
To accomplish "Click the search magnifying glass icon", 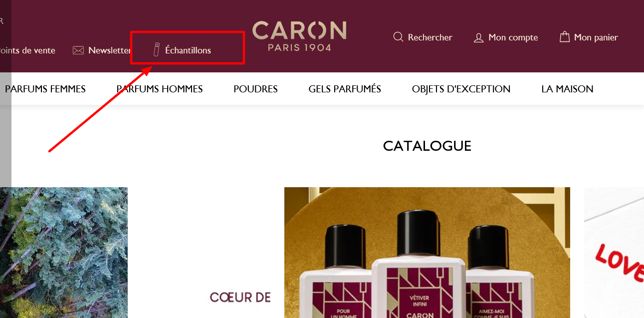I will click(398, 37).
